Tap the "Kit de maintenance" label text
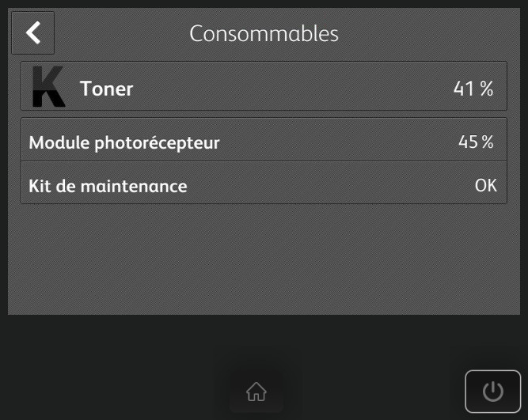 pos(108,187)
